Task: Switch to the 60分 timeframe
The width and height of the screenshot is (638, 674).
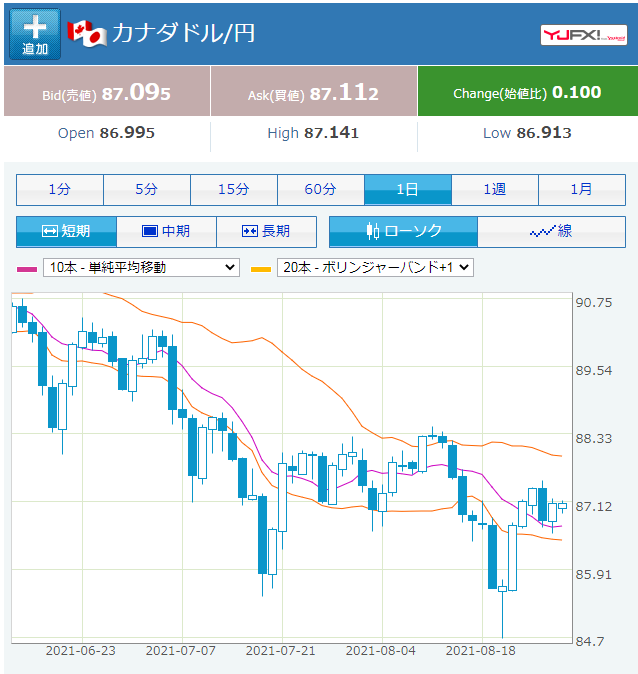Action: (x=321, y=190)
